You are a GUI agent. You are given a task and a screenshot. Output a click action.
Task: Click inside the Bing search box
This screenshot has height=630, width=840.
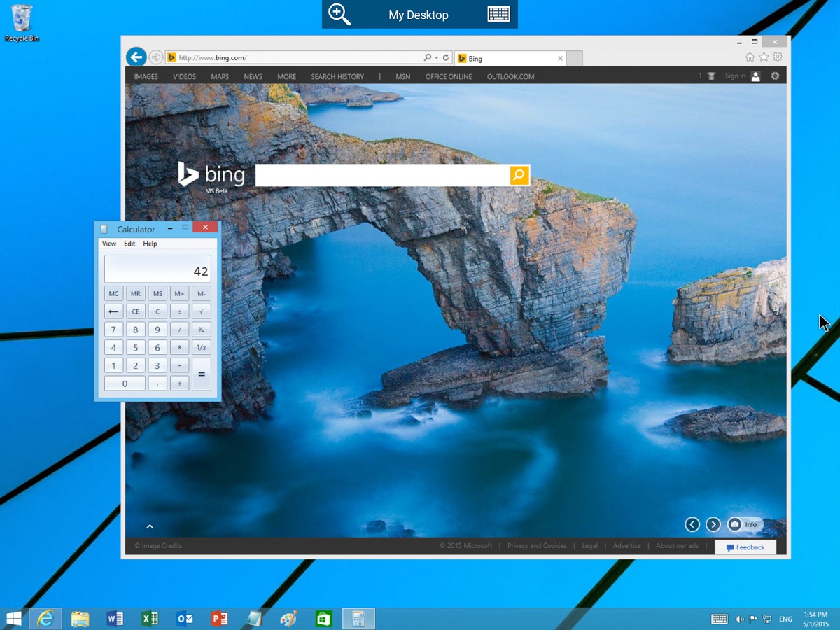point(382,175)
